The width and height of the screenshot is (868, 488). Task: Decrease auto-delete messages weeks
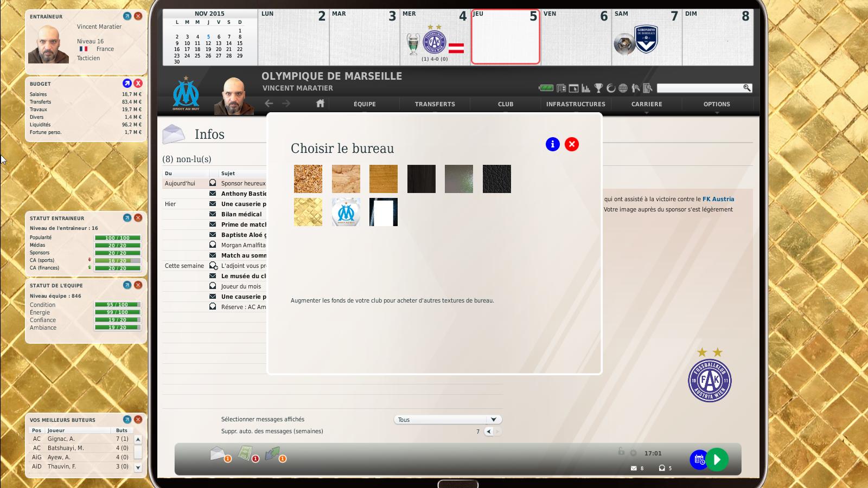[489, 432]
